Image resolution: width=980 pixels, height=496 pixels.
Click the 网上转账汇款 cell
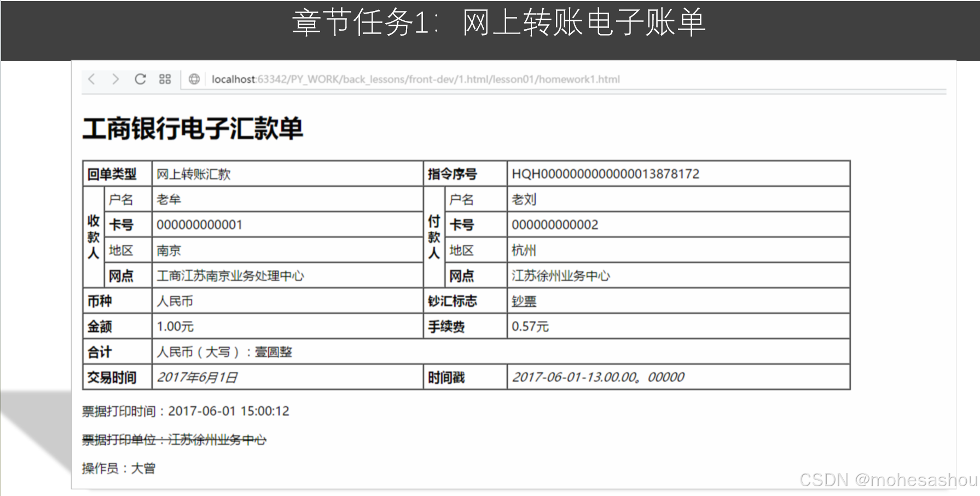(x=287, y=174)
